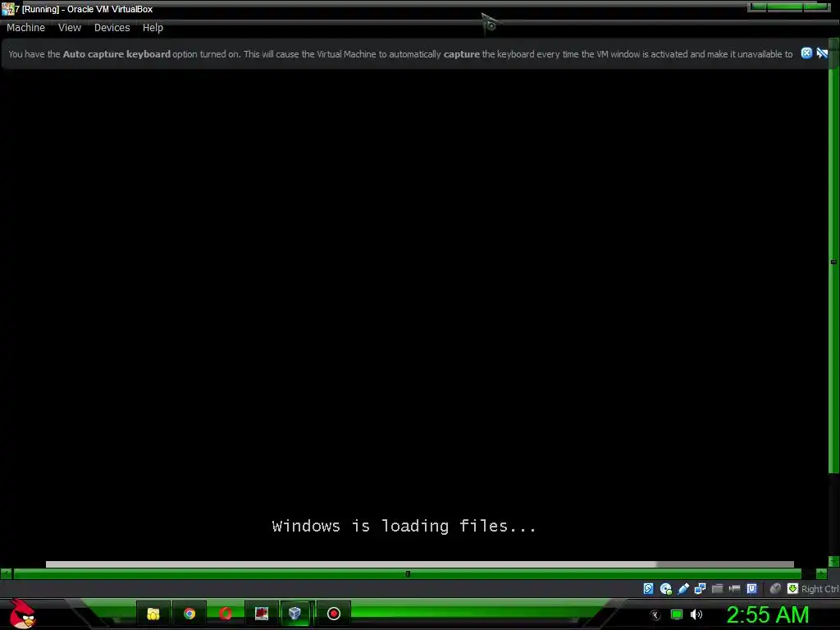Open the View menu
Viewport: 840px width, 630px height.
(70, 27)
